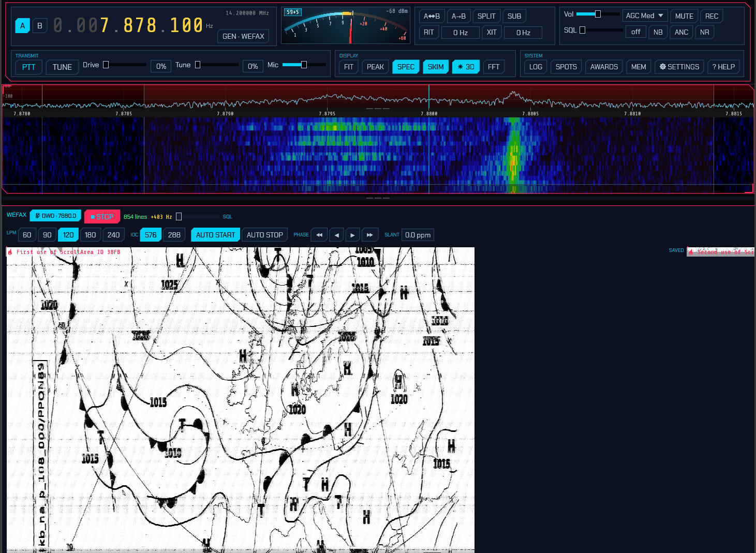Open the GEN · WEFAX mode selector
Image resolution: width=756 pixels, height=553 pixels.
[x=243, y=36]
